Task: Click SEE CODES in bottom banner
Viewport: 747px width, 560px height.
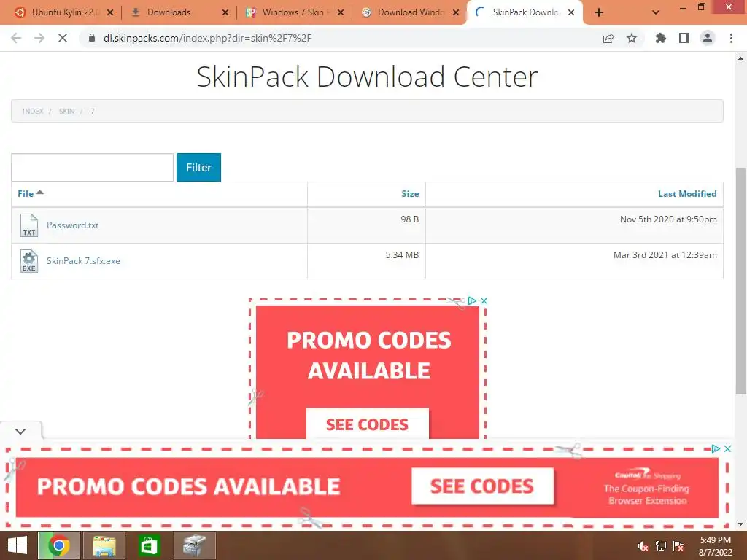Action: coord(482,486)
